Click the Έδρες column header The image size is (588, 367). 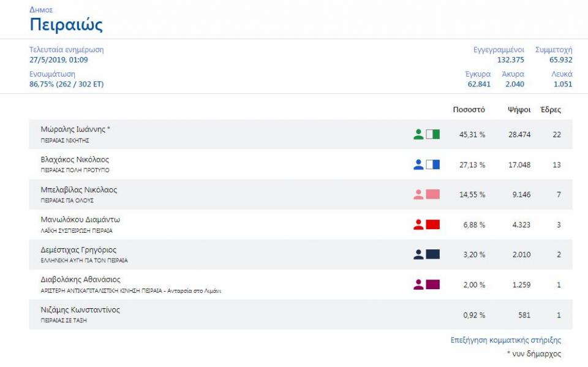pyautogui.click(x=550, y=110)
